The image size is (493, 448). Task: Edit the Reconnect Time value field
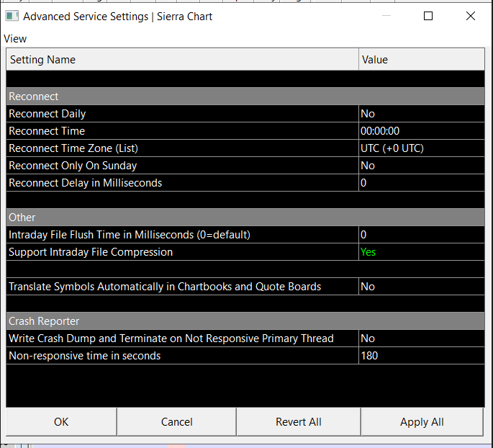[x=421, y=131]
